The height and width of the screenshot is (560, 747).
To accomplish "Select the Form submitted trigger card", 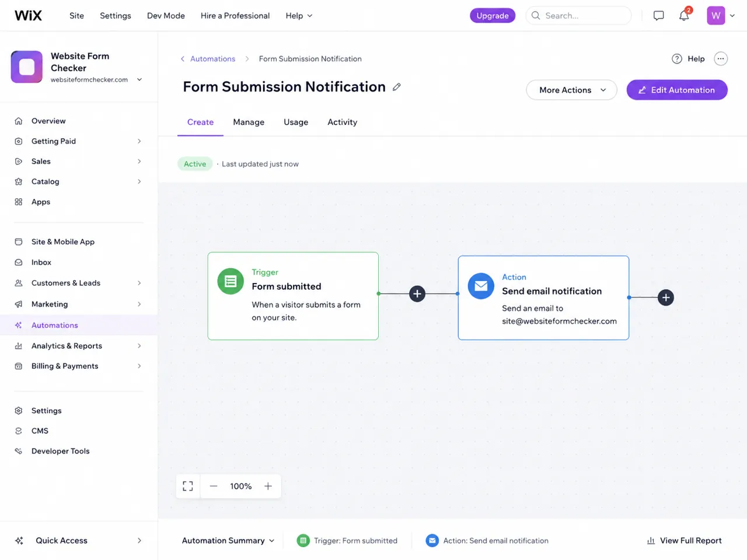I will click(x=293, y=296).
